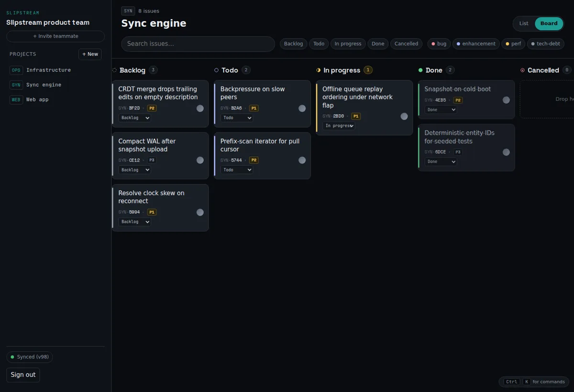Screen dimensions: 574x392
Task: Open the Web app project
Action: point(55,100)
